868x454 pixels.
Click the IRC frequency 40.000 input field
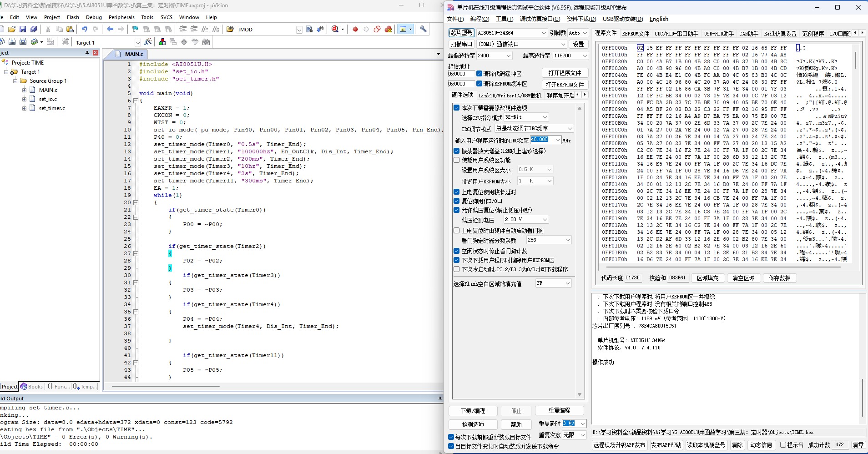(x=542, y=140)
